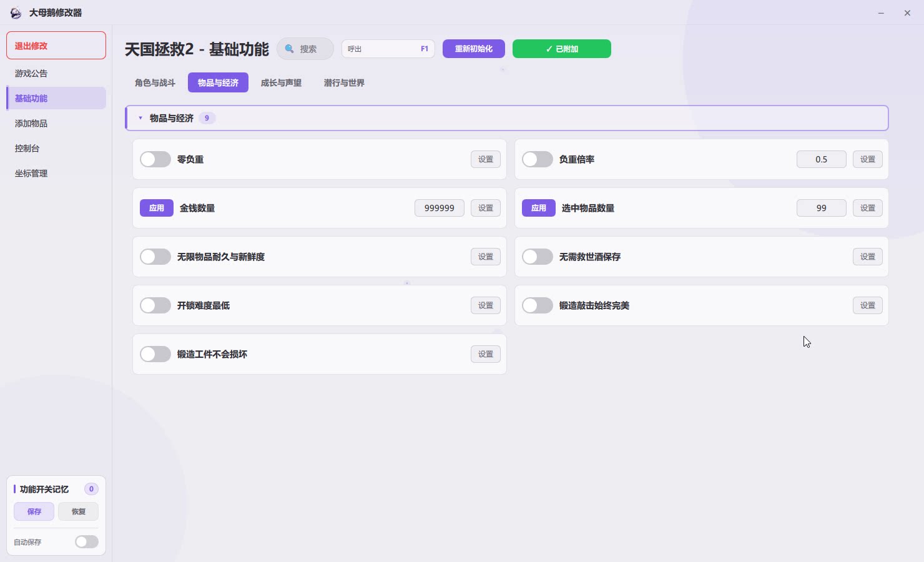Screen dimensions: 924x562
Task: Click the 金钱数量 value field 999999
Action: [440, 208]
